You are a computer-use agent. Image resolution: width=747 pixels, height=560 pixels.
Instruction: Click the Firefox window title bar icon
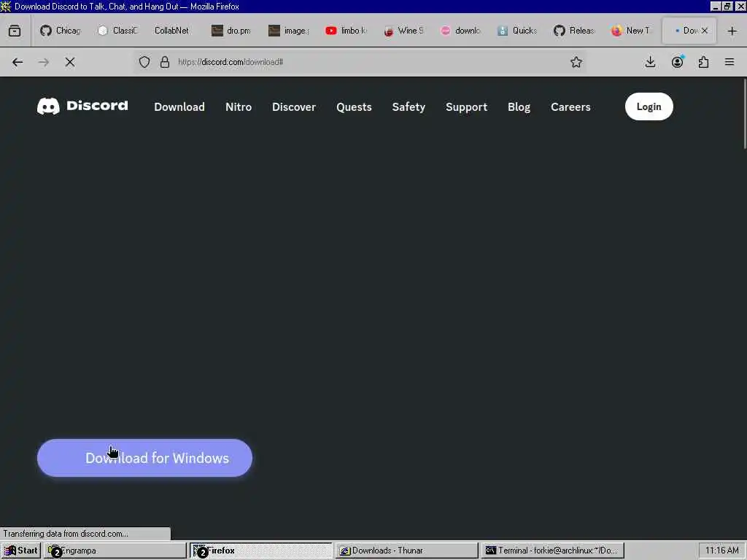pos(6,7)
